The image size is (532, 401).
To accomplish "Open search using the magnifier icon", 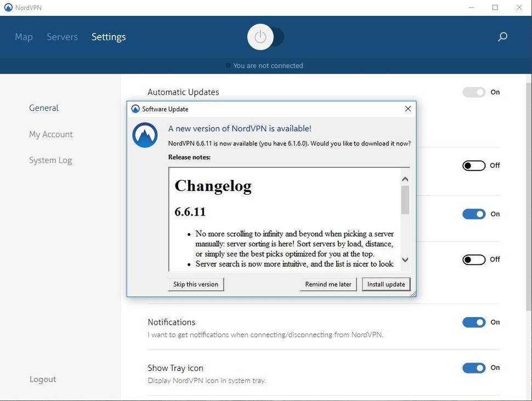I will 502,37.
